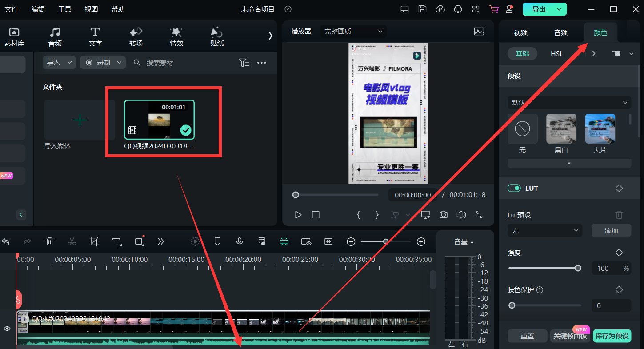Open the filter icon beside the search field
644x349 pixels.
tap(244, 63)
